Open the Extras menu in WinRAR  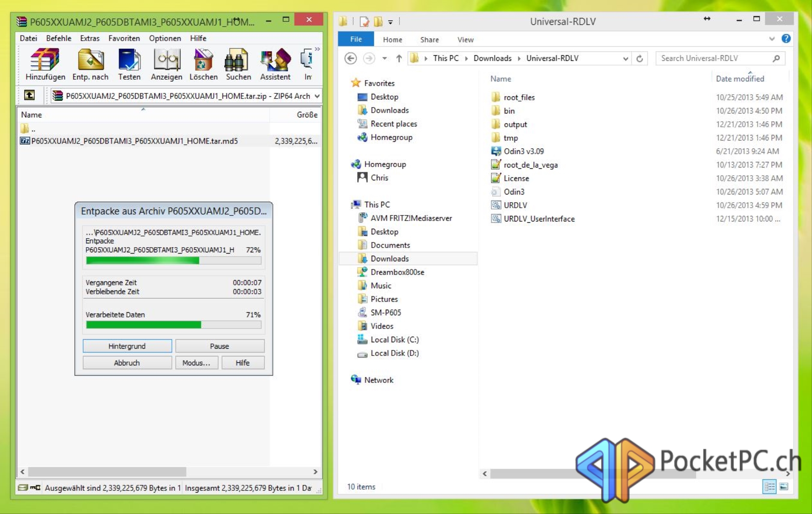tap(90, 38)
